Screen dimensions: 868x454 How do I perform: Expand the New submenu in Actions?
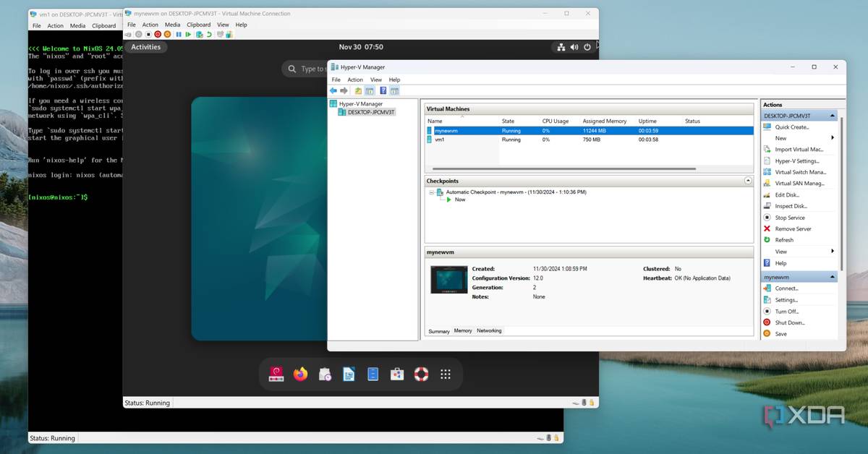pos(833,138)
